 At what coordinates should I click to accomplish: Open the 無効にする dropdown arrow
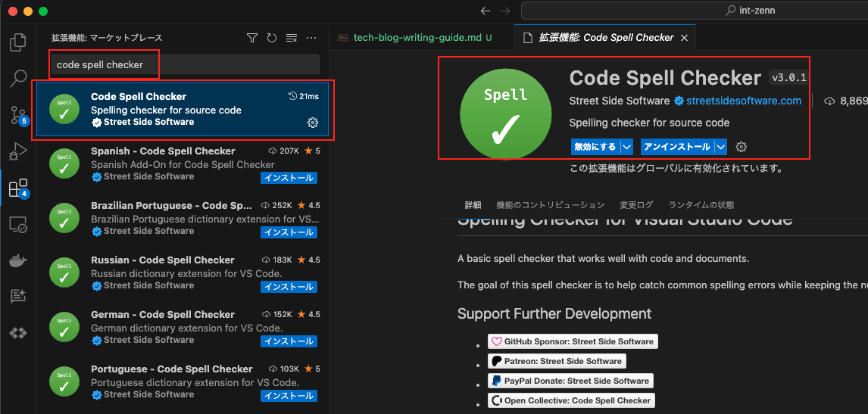point(626,147)
